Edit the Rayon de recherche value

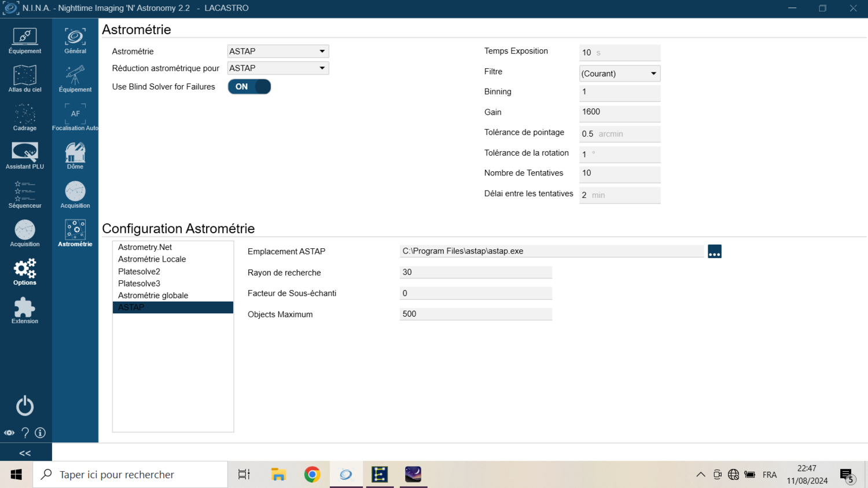476,273
